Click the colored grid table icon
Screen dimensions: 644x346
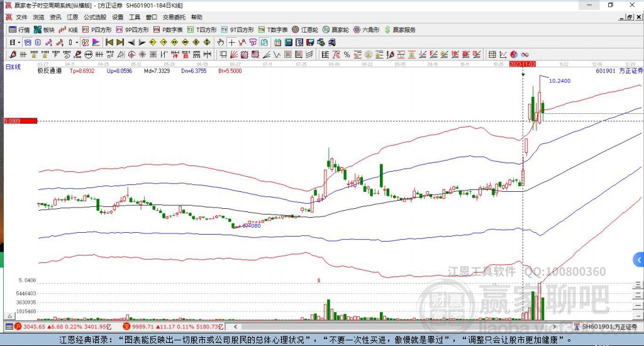click(492, 54)
